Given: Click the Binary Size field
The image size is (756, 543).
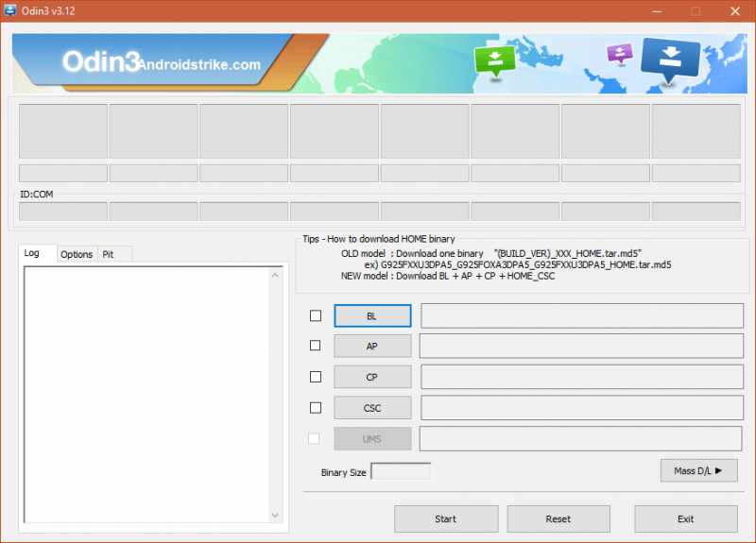Looking at the screenshot, I should click(x=401, y=471).
